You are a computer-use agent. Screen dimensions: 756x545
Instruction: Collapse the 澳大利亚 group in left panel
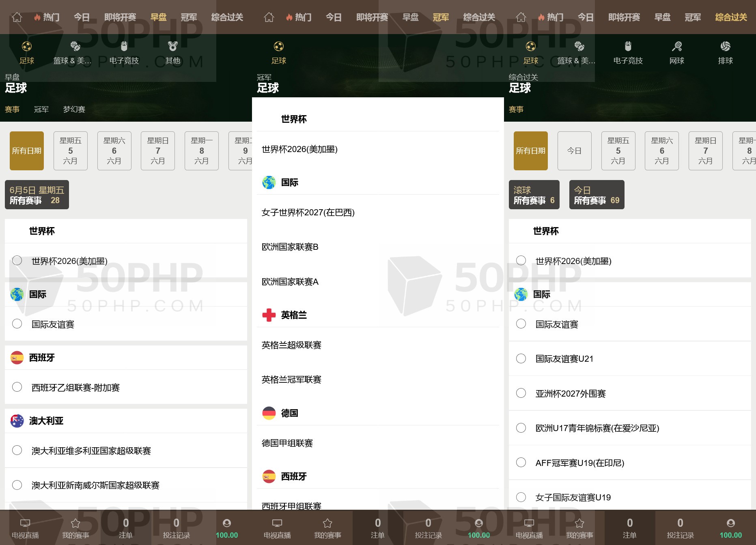pos(126,421)
